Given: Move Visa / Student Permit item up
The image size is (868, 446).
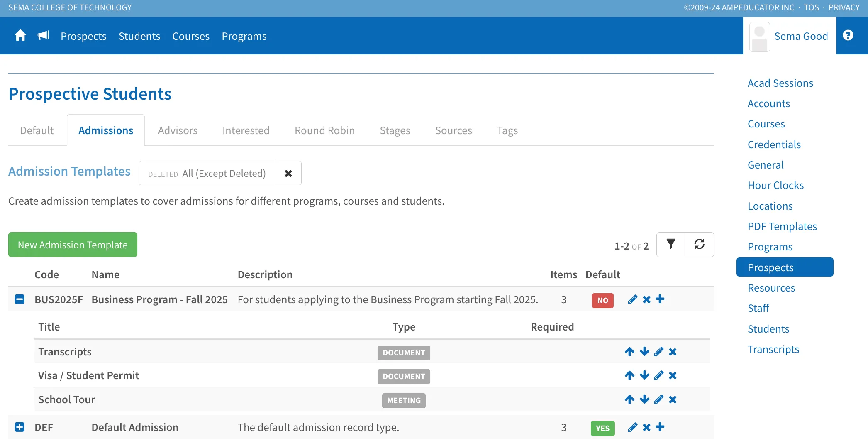Looking at the screenshot, I should 629,375.
